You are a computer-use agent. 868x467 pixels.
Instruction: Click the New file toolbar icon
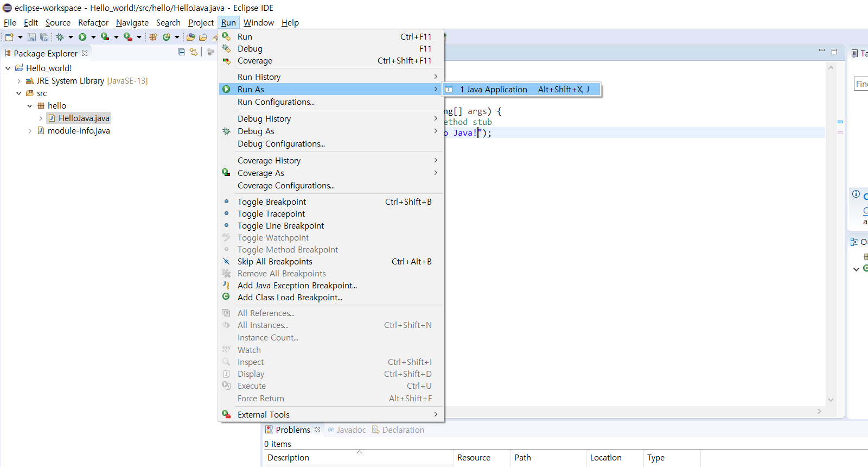pos(9,37)
